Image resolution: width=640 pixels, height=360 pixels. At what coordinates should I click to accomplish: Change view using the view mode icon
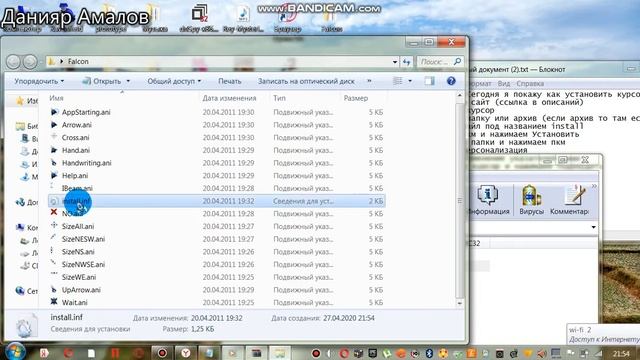point(398,81)
